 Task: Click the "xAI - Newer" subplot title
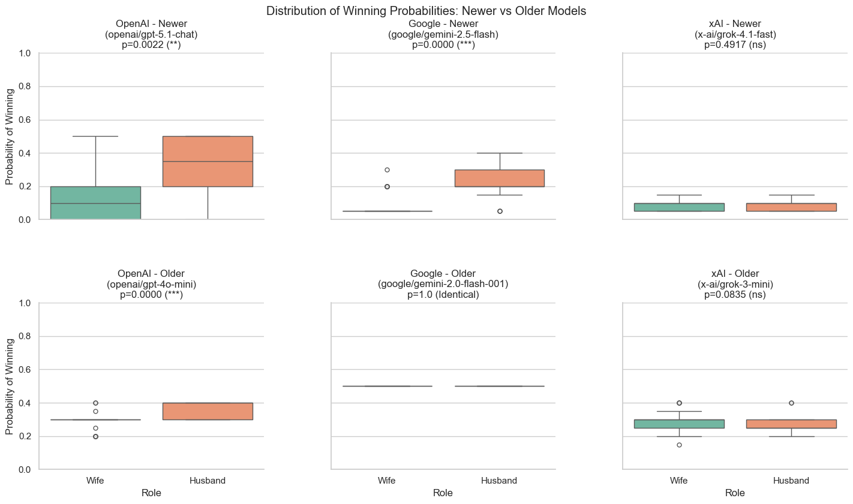(735, 24)
